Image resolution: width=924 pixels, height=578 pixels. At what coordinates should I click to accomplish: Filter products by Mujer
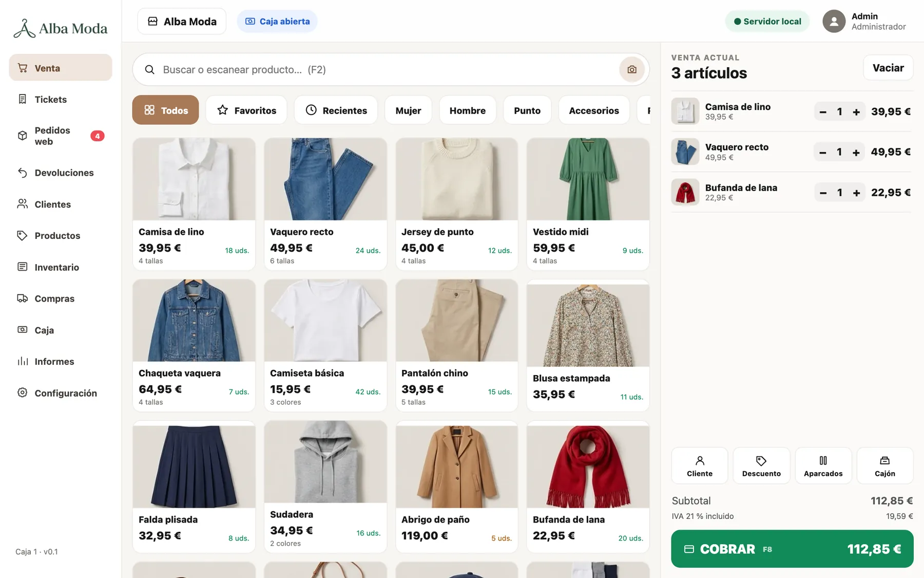pyautogui.click(x=408, y=110)
